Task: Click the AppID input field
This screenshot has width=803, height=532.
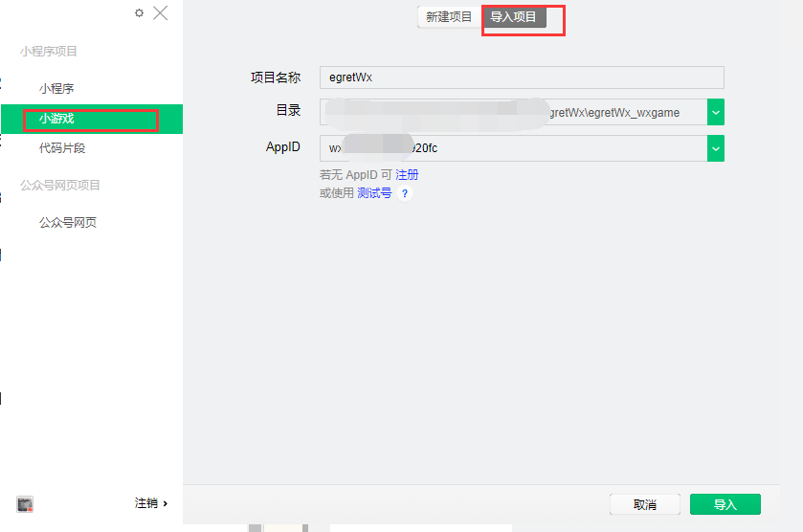Action: point(514,148)
